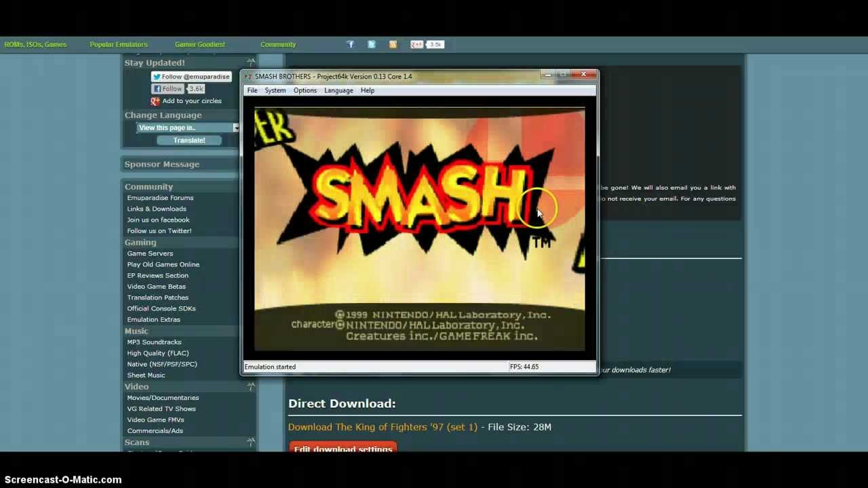Open EP Reviews Section link
Screen dimensions: 868x488
click(x=158, y=275)
